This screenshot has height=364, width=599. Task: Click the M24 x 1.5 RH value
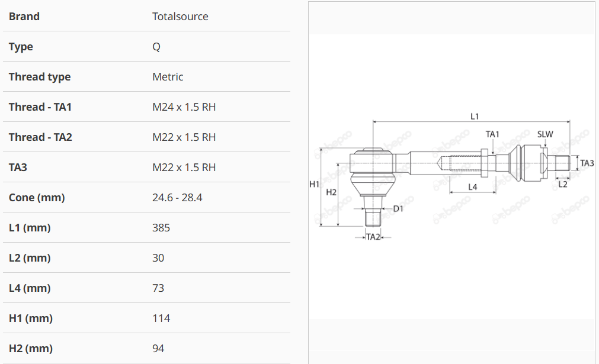click(x=184, y=107)
